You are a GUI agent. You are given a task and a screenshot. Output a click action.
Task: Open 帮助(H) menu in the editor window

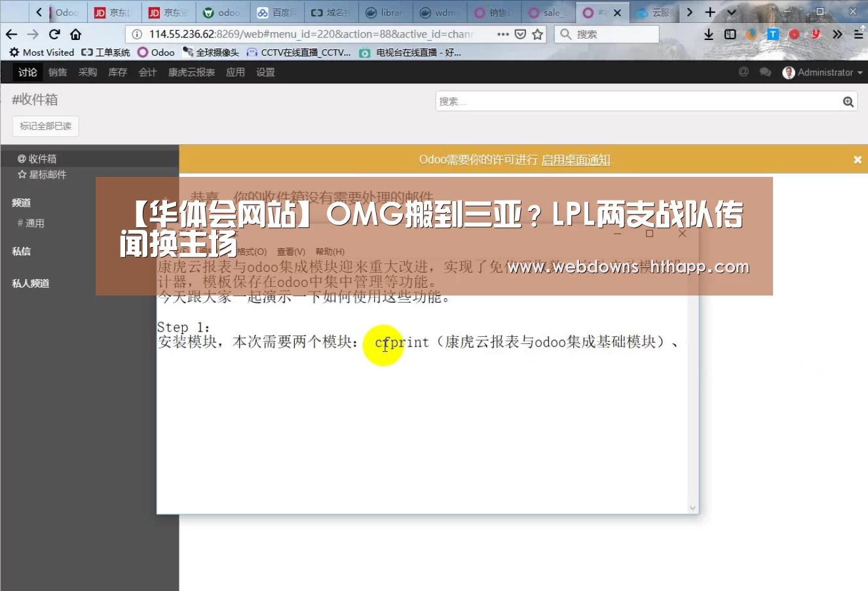330,252
